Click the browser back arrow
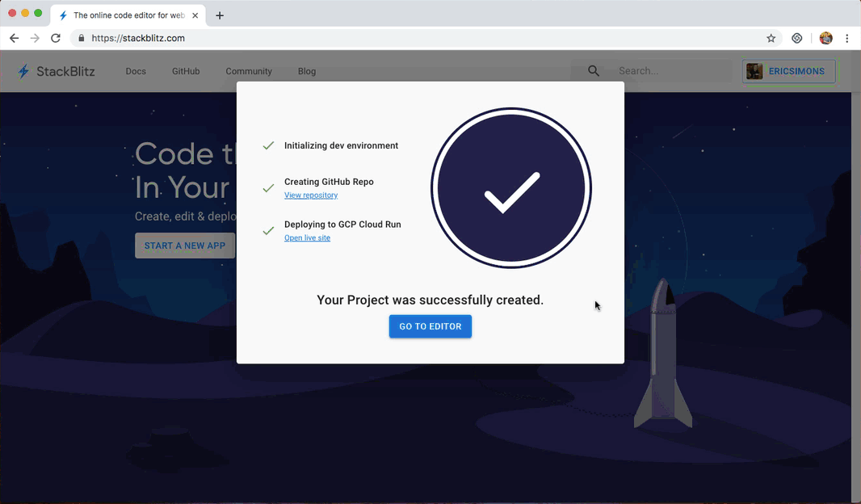 pyautogui.click(x=14, y=38)
